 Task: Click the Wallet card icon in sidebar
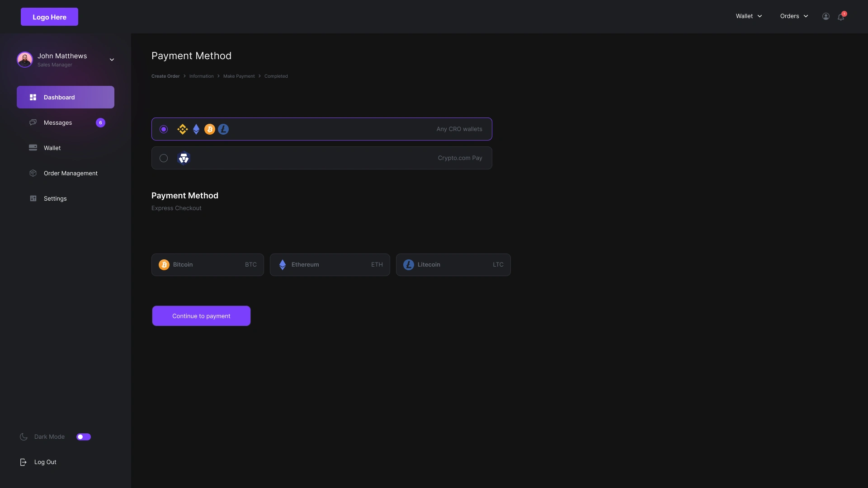[33, 148]
